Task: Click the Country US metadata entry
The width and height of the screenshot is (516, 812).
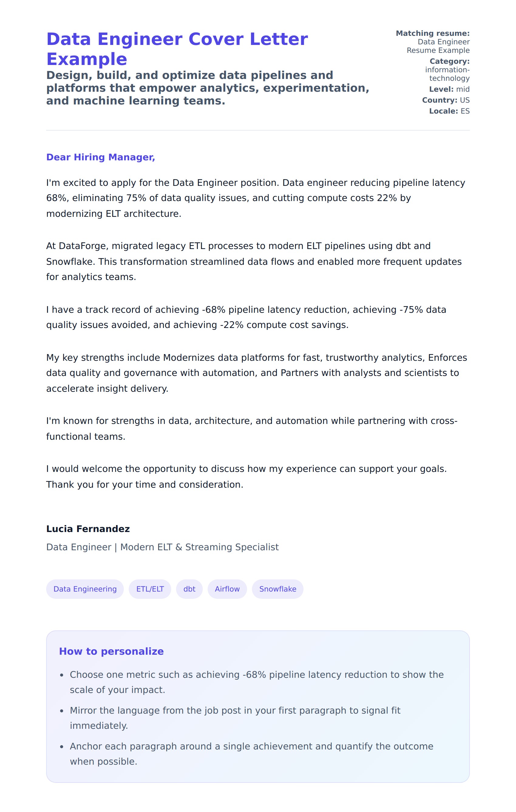Action: pyautogui.click(x=446, y=101)
